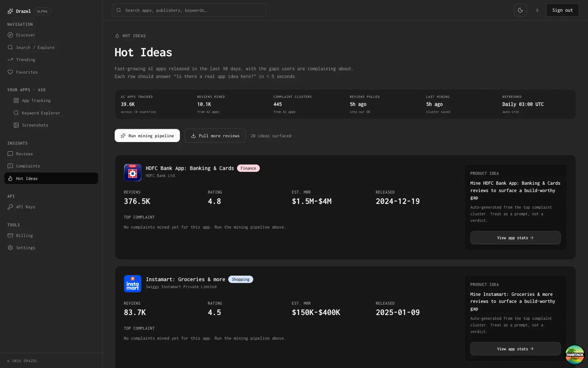Click the Settings gear icon
The image size is (588, 368).
coord(10,248)
